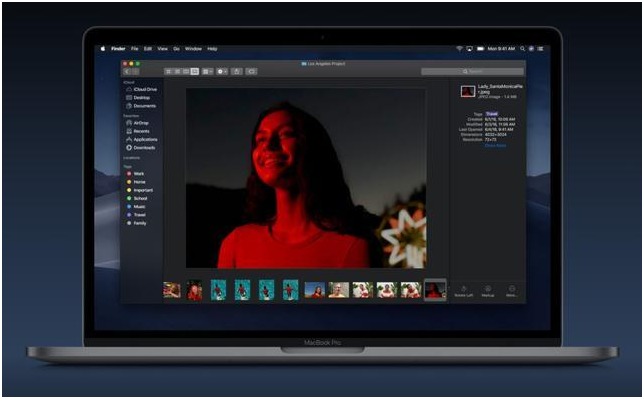Open Documents in sidebar
Viewport: 644px width, 399px height.
[141, 106]
